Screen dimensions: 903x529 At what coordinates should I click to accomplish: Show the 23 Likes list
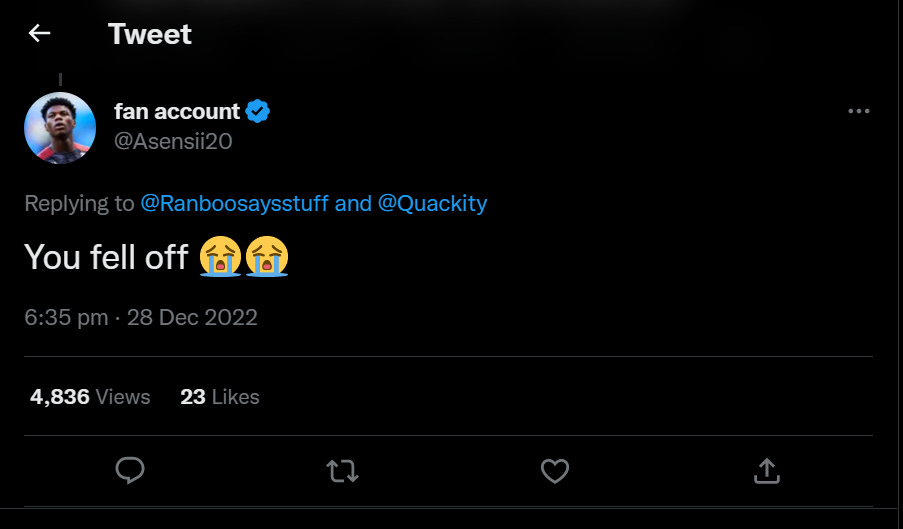coord(219,397)
